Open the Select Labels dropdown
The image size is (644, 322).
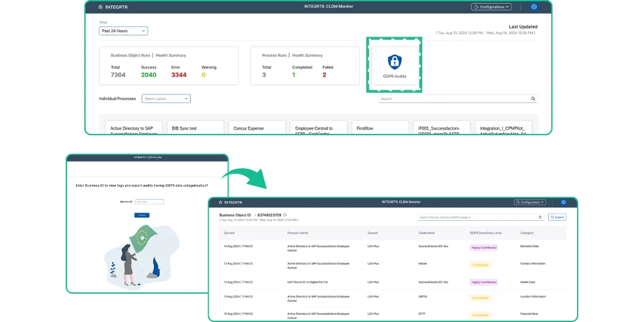pyautogui.click(x=166, y=99)
